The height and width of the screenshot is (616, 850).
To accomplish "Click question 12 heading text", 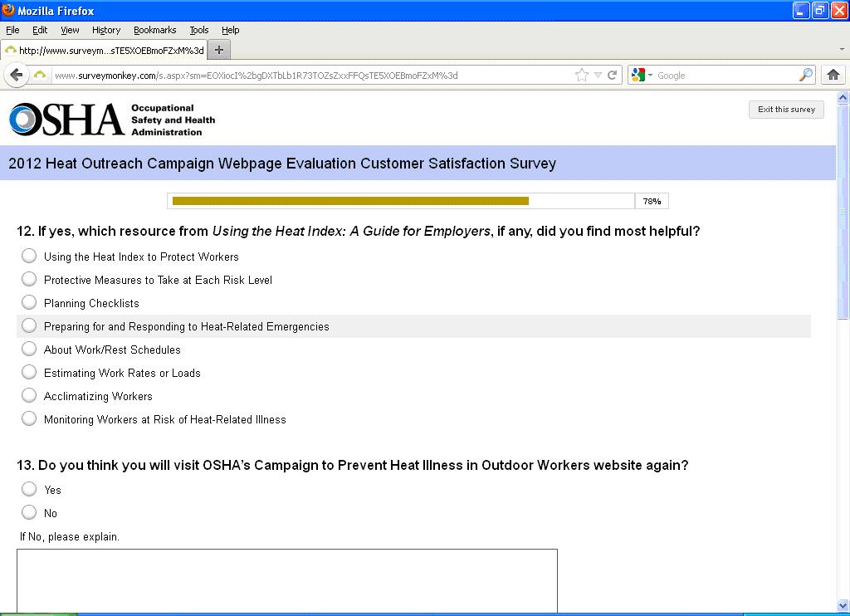I will 359,231.
